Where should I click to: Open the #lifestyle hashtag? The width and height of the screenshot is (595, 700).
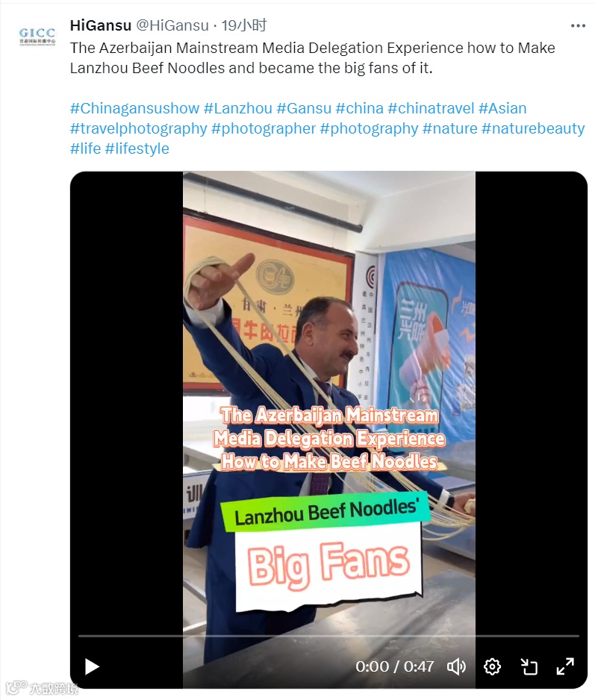[137, 149]
